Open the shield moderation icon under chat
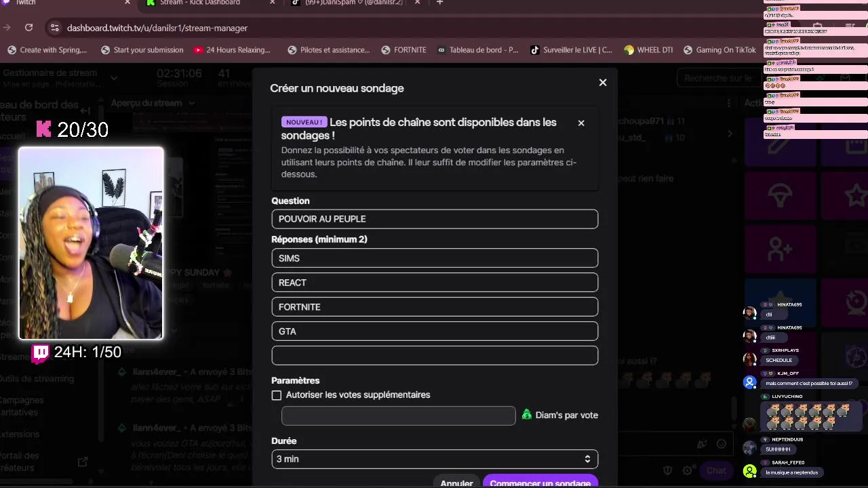This screenshot has width=868, height=488. (668, 470)
